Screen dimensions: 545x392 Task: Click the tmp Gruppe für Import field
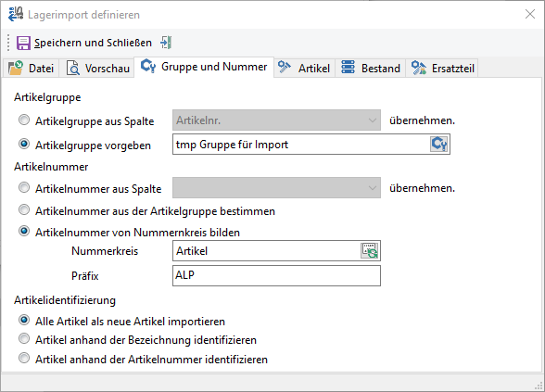tap(301, 145)
